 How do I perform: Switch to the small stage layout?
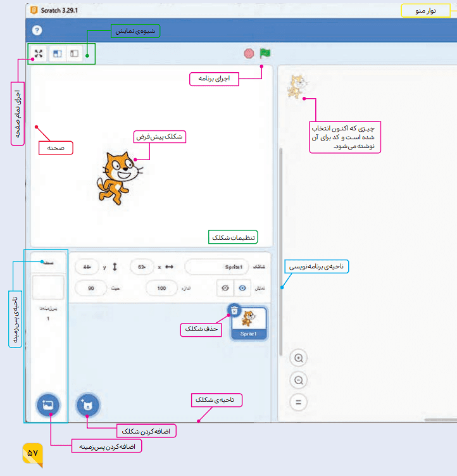(x=75, y=54)
